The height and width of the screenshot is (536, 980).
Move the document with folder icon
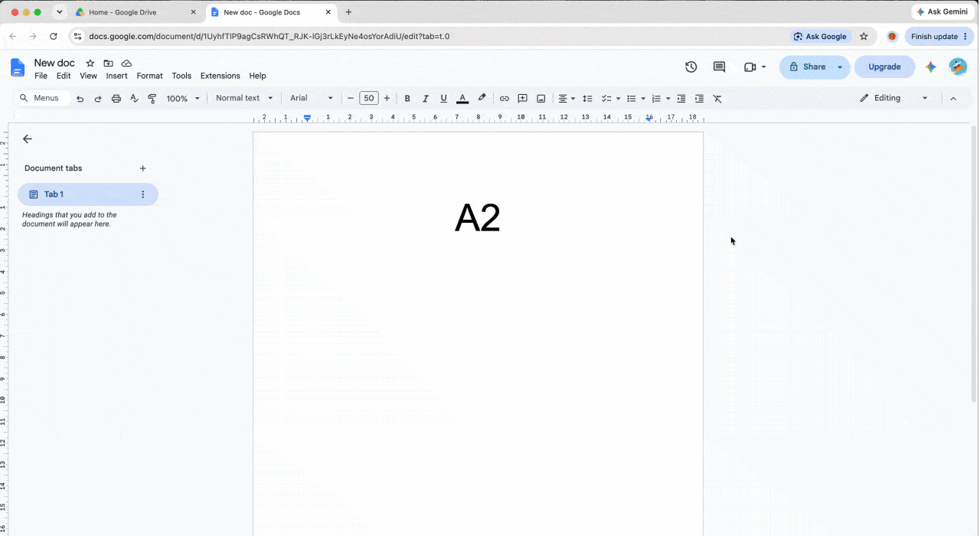click(x=109, y=64)
